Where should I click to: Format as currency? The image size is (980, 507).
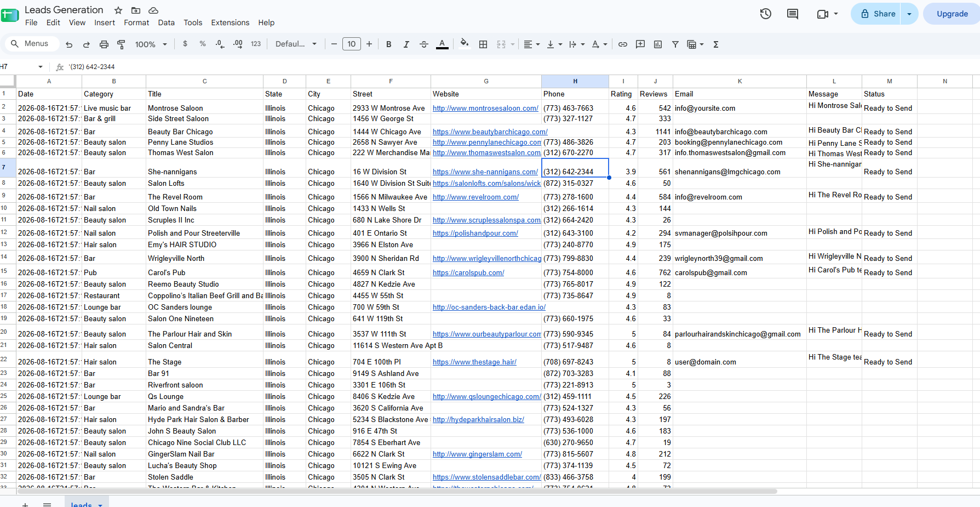(x=185, y=44)
